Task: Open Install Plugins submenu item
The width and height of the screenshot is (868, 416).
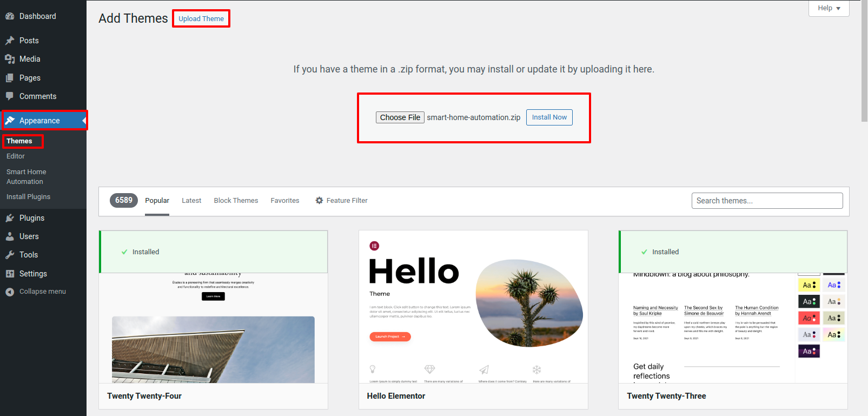Action: [29, 197]
